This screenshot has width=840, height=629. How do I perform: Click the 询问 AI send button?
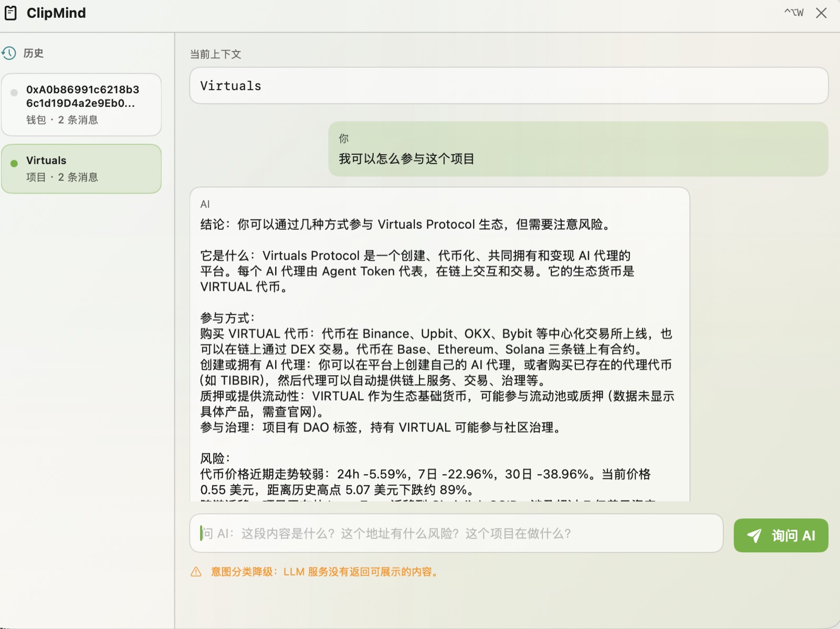(781, 536)
